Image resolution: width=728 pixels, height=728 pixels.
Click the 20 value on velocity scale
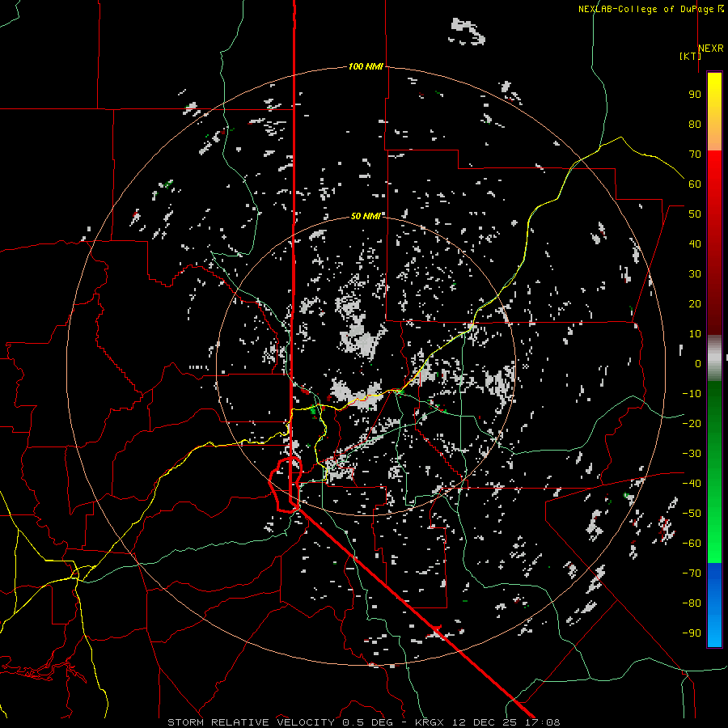tap(695, 303)
